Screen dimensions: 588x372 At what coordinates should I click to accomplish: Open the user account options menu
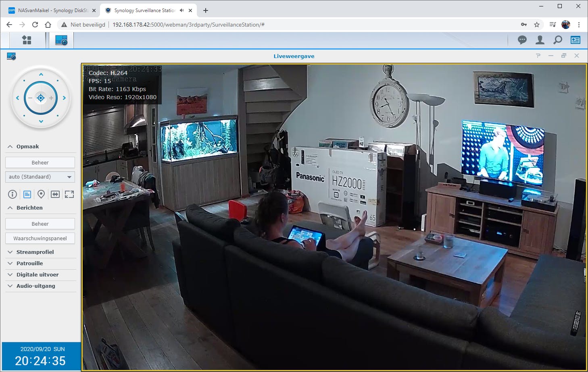pyautogui.click(x=540, y=40)
